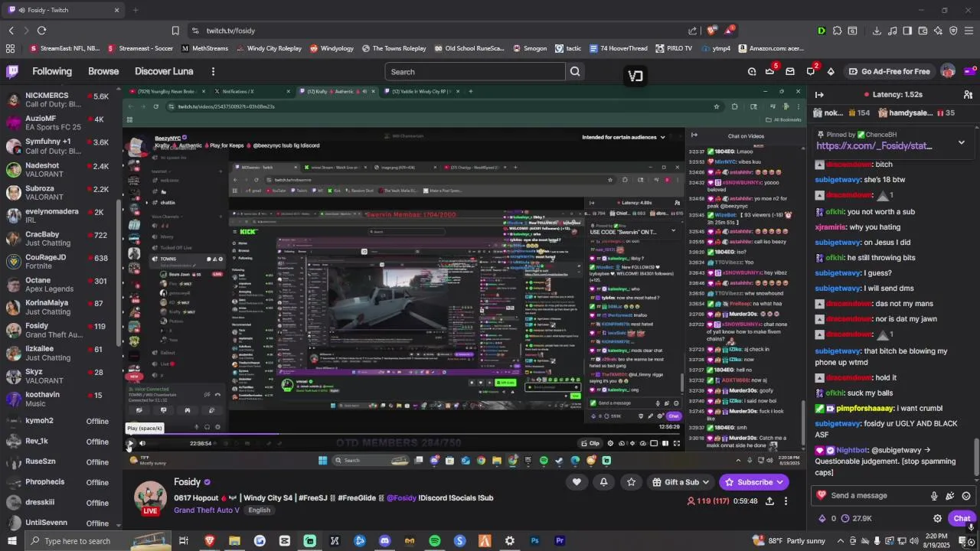Open player settings gear icon
Viewport: 980px width, 551px height.
[x=610, y=443]
